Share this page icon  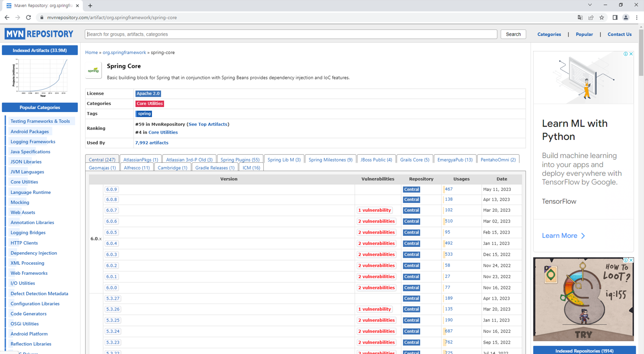click(591, 17)
